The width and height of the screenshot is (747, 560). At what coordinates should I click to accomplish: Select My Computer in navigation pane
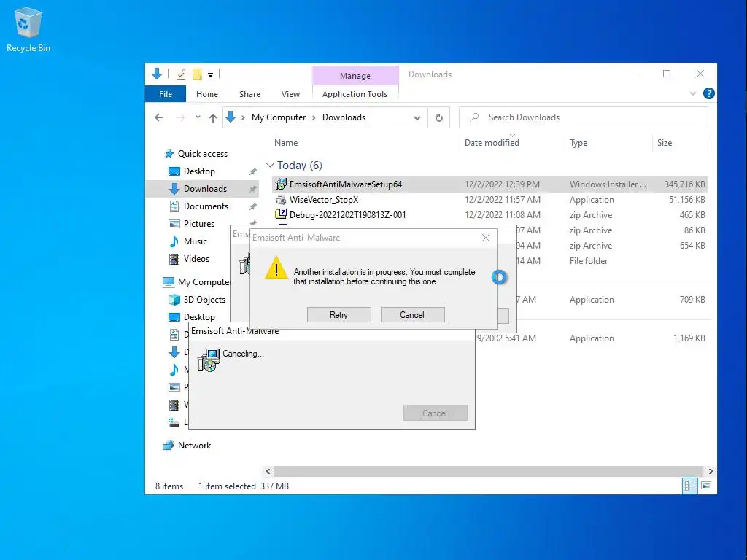point(204,282)
